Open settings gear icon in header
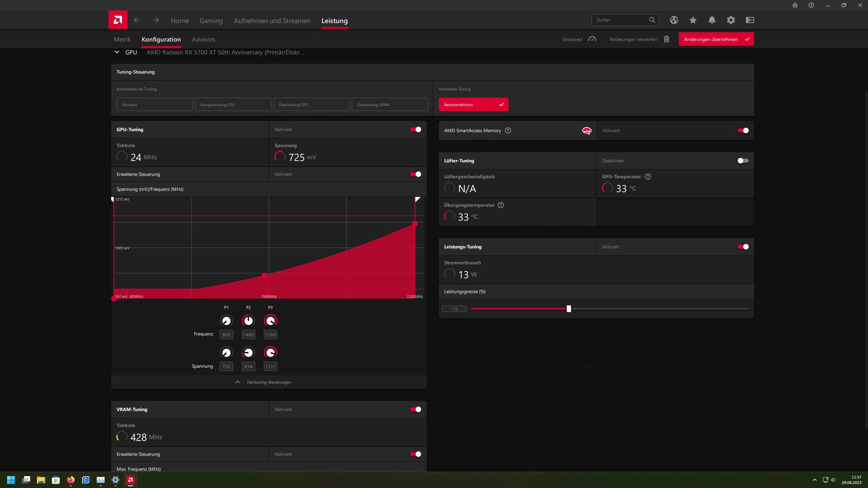 coord(731,20)
